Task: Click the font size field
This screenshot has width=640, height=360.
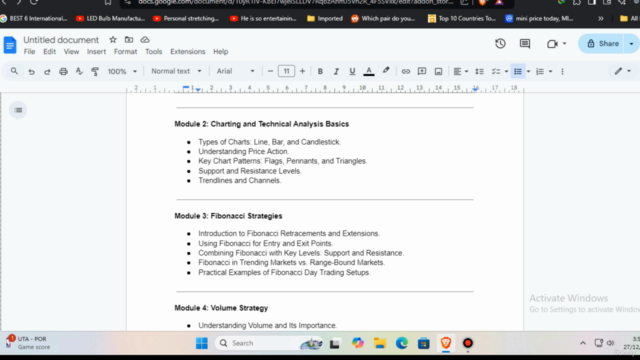Action: click(286, 71)
